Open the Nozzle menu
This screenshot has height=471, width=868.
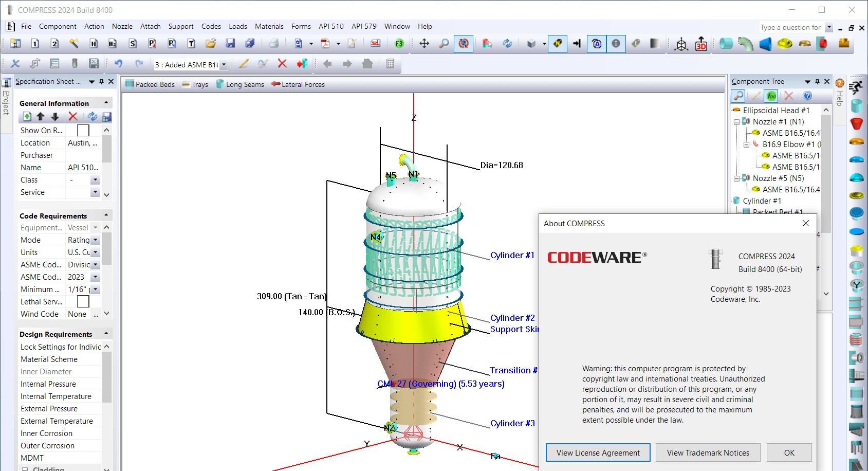[x=122, y=26]
